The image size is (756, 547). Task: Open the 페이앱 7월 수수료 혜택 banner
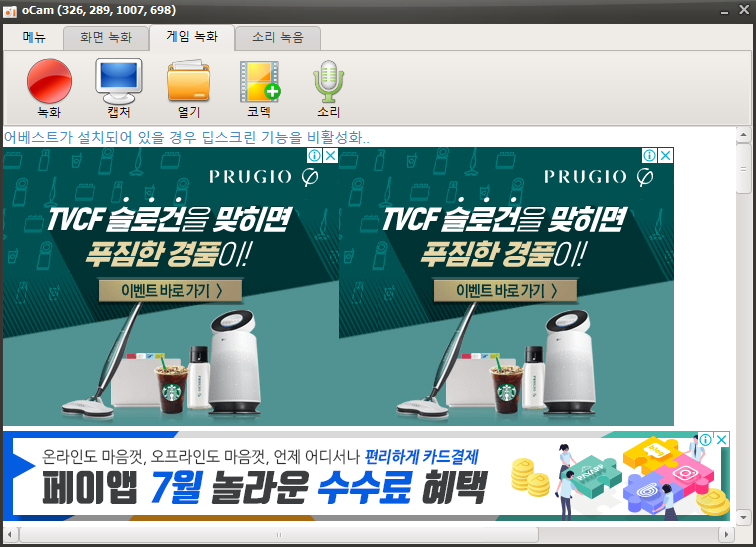point(367,476)
